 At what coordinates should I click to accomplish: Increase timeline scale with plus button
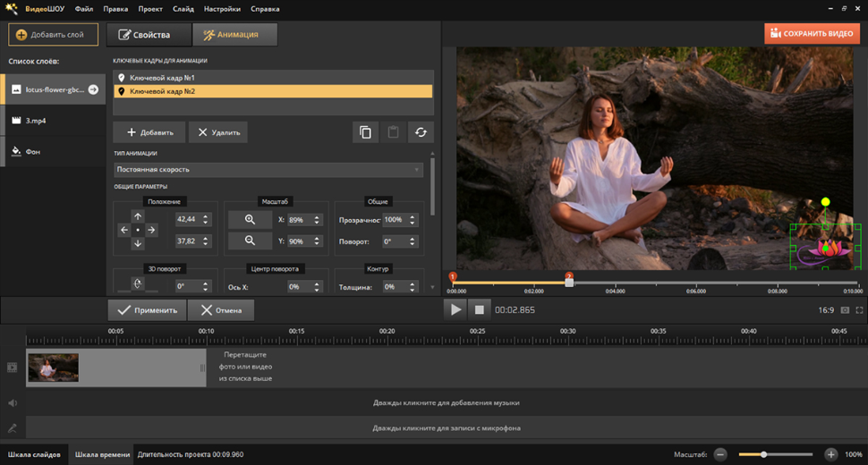point(830,454)
